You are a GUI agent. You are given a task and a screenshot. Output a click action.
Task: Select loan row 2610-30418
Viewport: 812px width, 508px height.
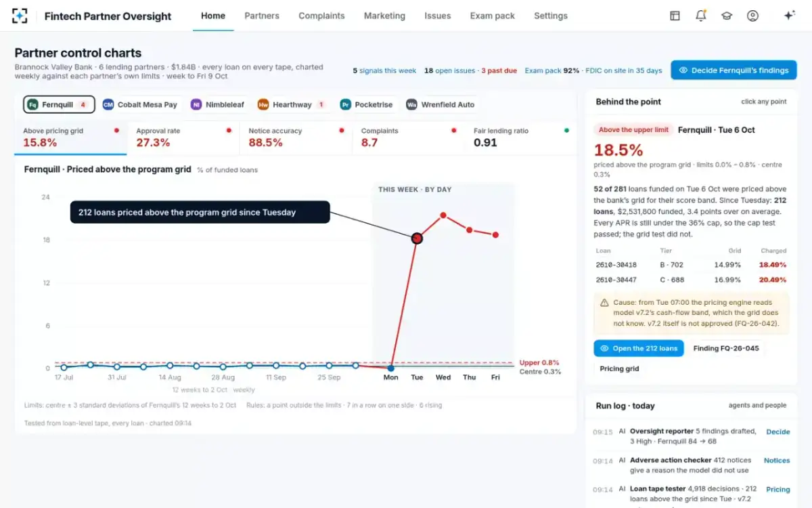pos(691,265)
